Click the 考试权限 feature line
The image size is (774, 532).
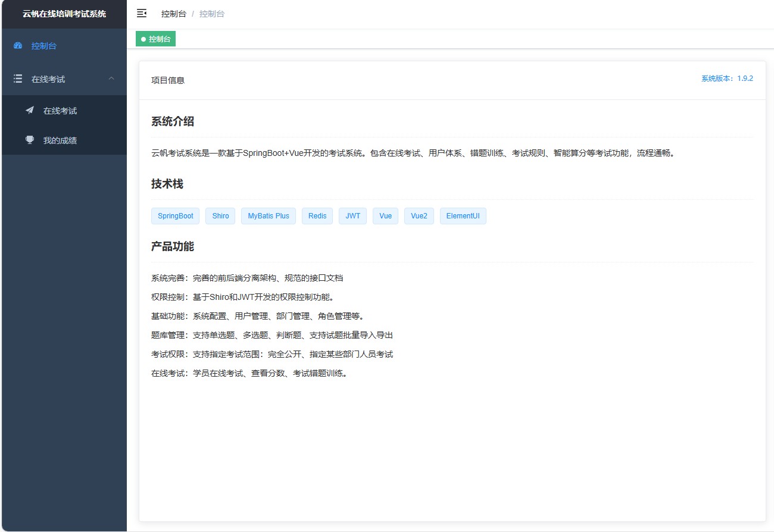click(272, 354)
